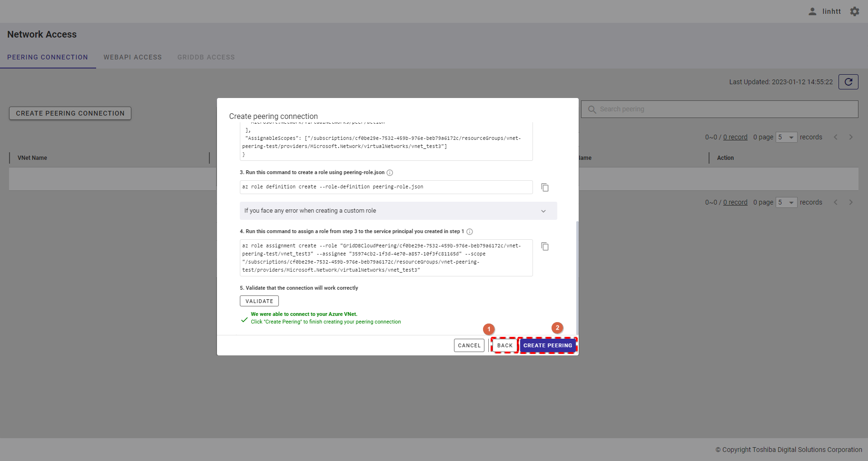Click the refresh icon near Last Updated

pos(848,82)
